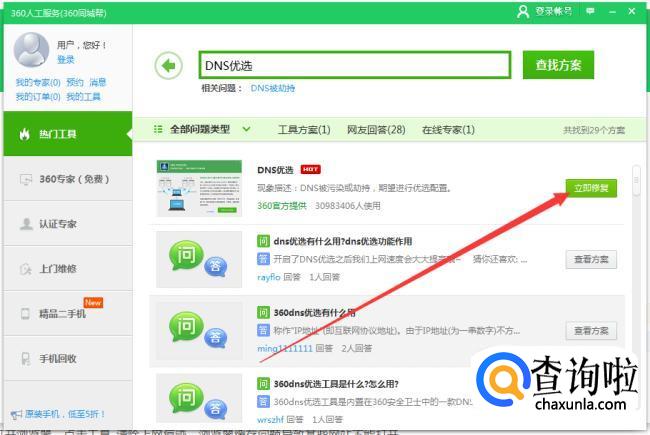The width and height of the screenshot is (650, 435).
Task: Click the 30983406人使用 usage count
Action: click(x=347, y=206)
